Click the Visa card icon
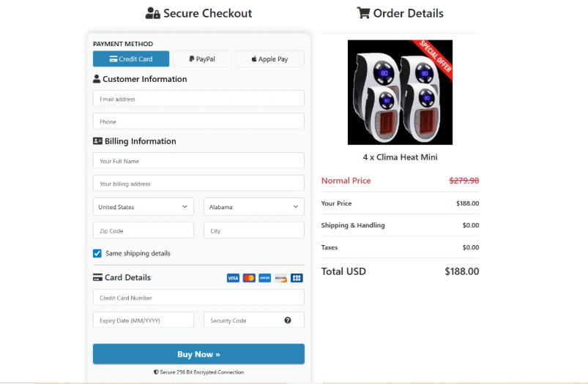This screenshot has width=588, height=384. tap(233, 278)
